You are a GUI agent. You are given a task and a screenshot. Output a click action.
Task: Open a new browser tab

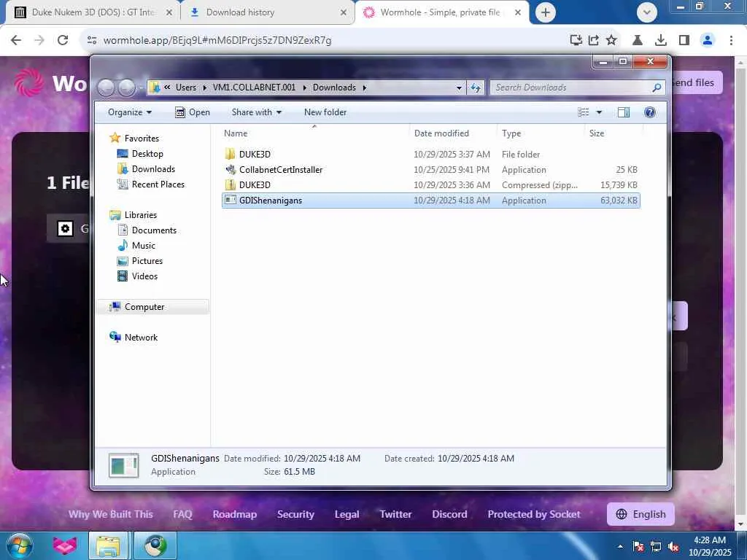[546, 12]
